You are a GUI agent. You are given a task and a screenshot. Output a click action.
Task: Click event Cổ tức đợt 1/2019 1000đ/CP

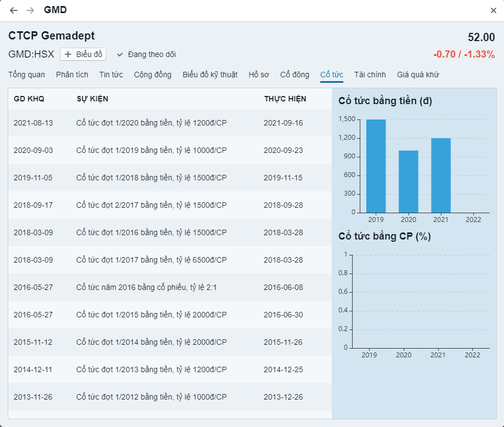click(151, 150)
